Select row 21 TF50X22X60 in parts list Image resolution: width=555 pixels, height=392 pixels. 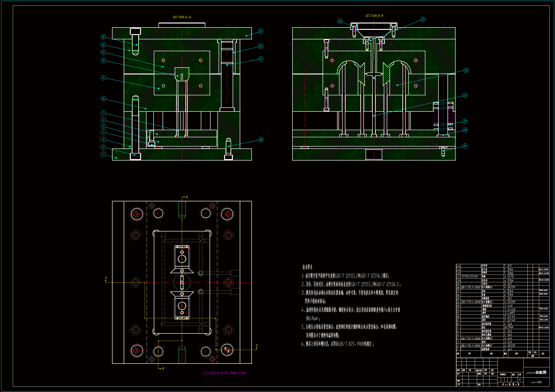pos(470,277)
